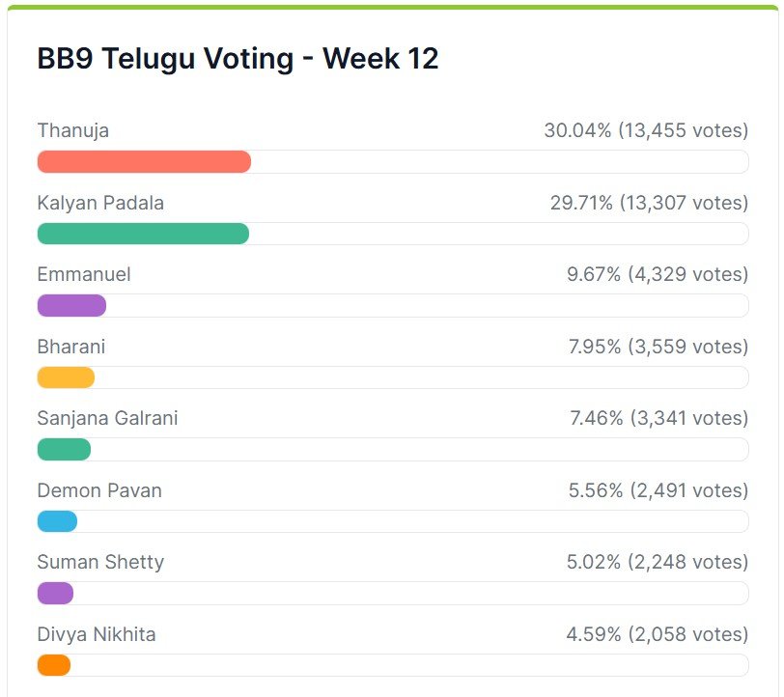784x697 pixels.
Task: Click the BB9 Telugu Voting - Week 12 heading
Action: 238,59
